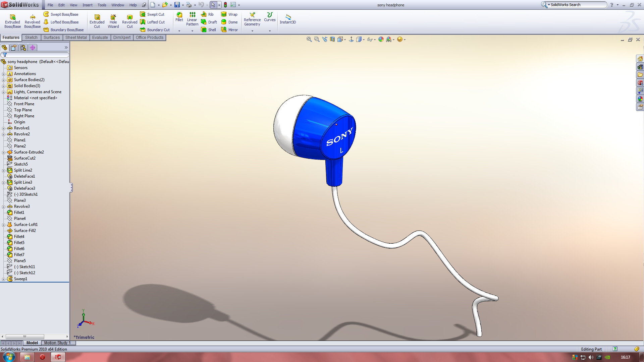The width and height of the screenshot is (644, 362).
Task: Click the Opera icon in taskbar
Action: 42,357
